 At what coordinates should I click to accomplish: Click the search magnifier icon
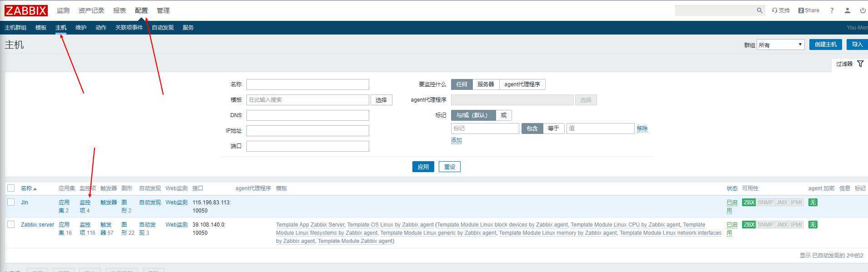pos(759,10)
